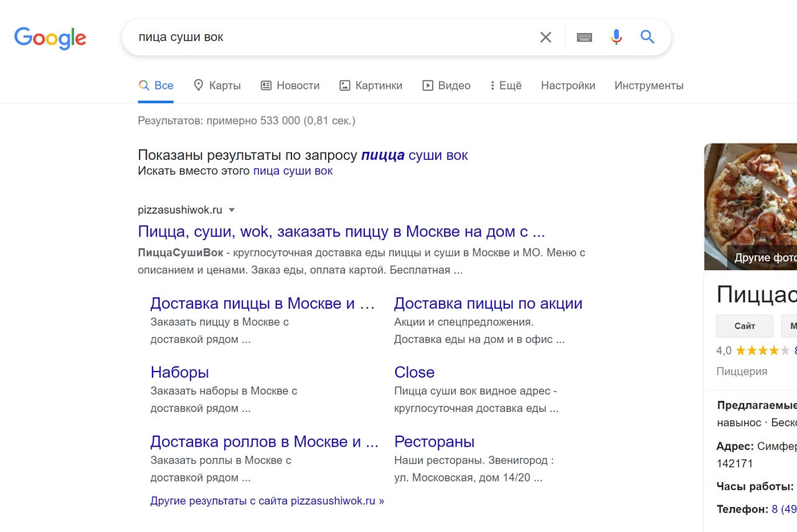This screenshot has width=797, height=532.
Task: Click the 'Часы работы:' label
Action: tap(755, 486)
